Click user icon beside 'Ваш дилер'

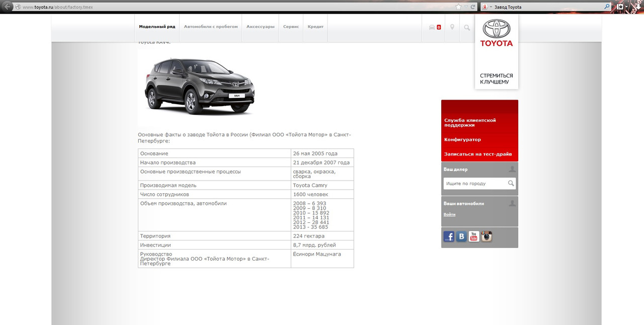click(512, 169)
